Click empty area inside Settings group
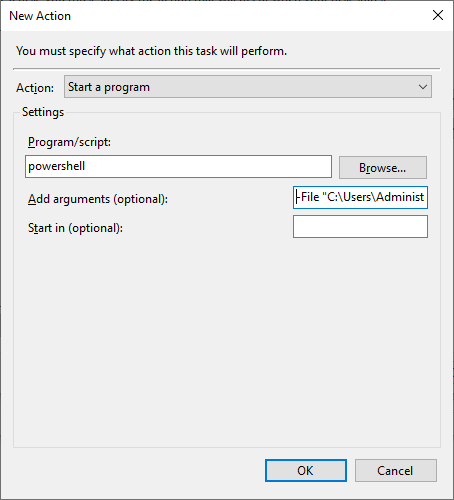The width and height of the screenshot is (454, 500). point(227,340)
